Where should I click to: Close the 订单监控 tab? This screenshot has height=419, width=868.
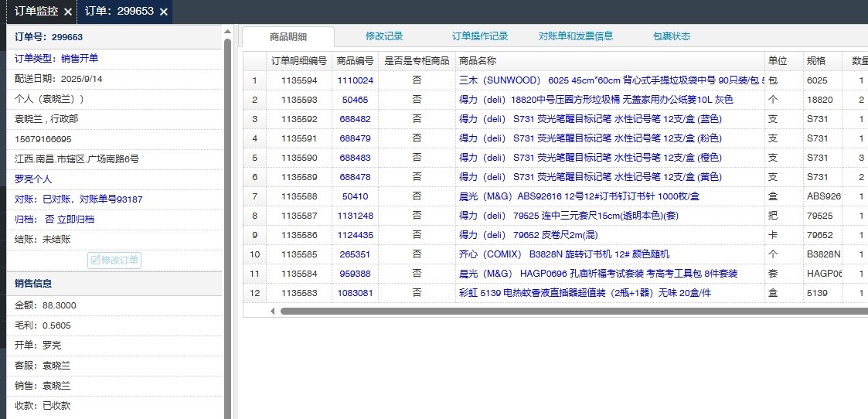coord(68,12)
